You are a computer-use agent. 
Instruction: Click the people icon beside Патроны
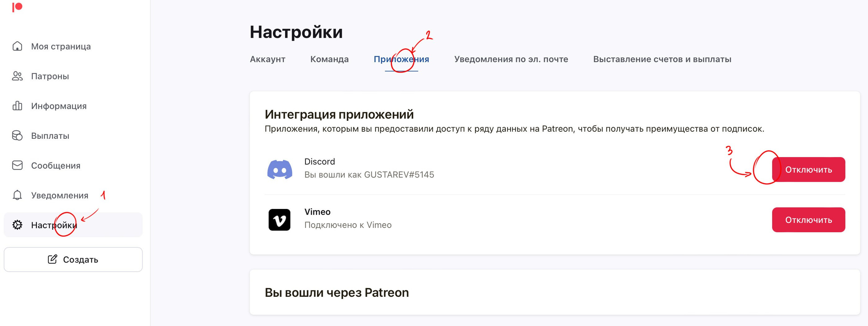pyautogui.click(x=17, y=76)
